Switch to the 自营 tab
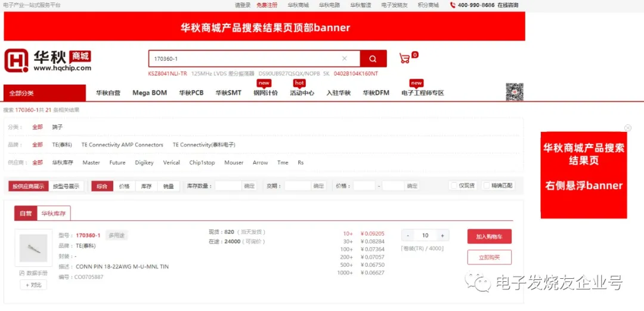Viewport: 644px width, 311px height. point(26,213)
